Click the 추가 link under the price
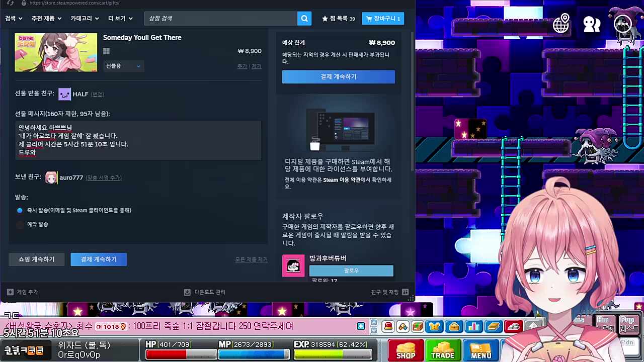Viewport: 644px width, 362px height. [x=242, y=66]
